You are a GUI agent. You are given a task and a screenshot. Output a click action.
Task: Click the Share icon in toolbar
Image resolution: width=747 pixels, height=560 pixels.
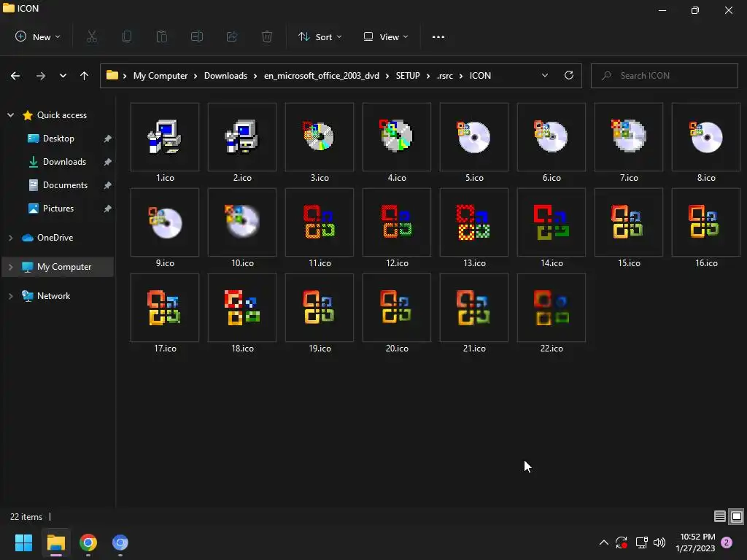pos(232,36)
